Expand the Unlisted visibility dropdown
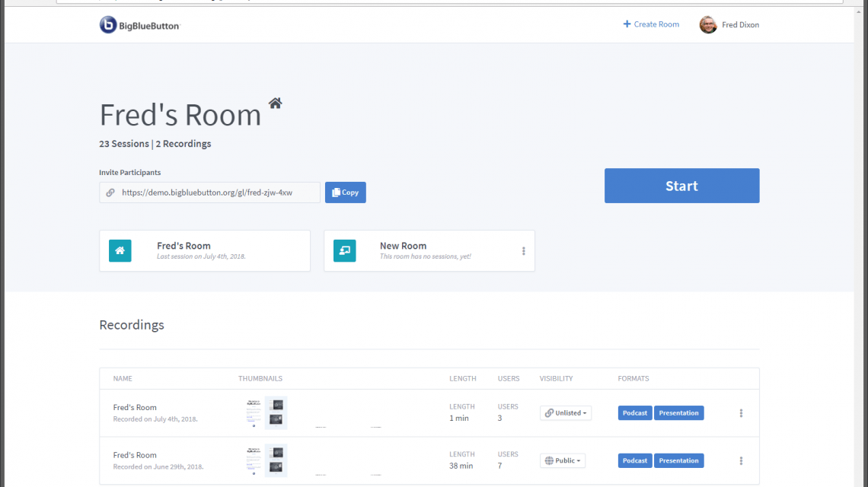868x487 pixels. 566,413
